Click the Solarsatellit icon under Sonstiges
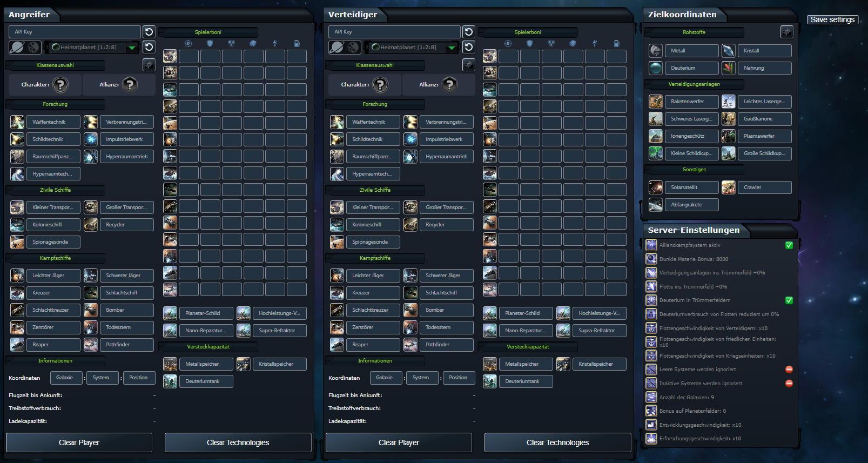 (x=656, y=187)
